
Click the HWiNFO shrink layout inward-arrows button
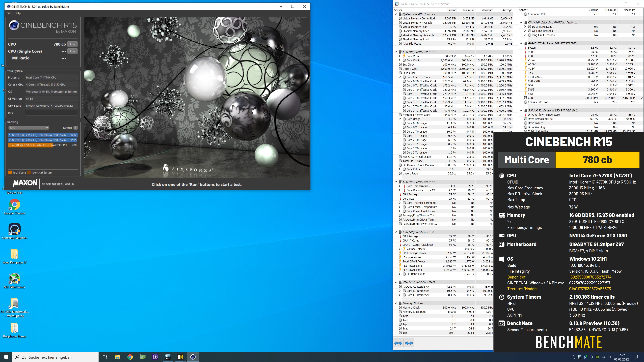tap(409, 343)
